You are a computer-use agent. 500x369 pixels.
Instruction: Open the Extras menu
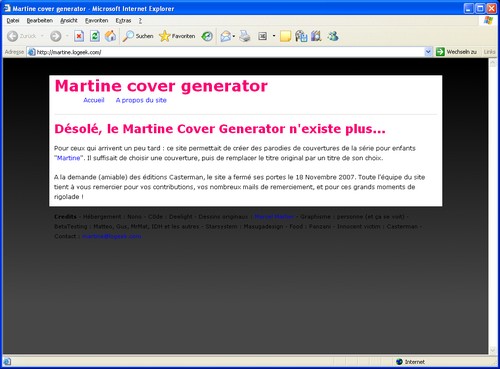tap(123, 21)
